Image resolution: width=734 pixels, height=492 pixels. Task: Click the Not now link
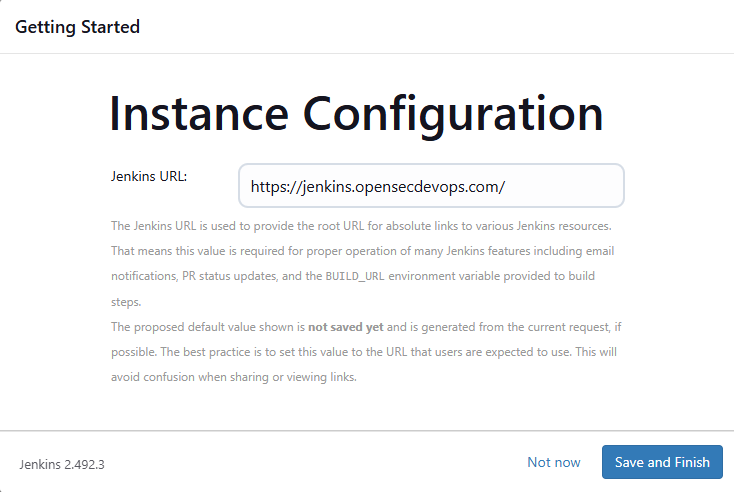coord(554,462)
